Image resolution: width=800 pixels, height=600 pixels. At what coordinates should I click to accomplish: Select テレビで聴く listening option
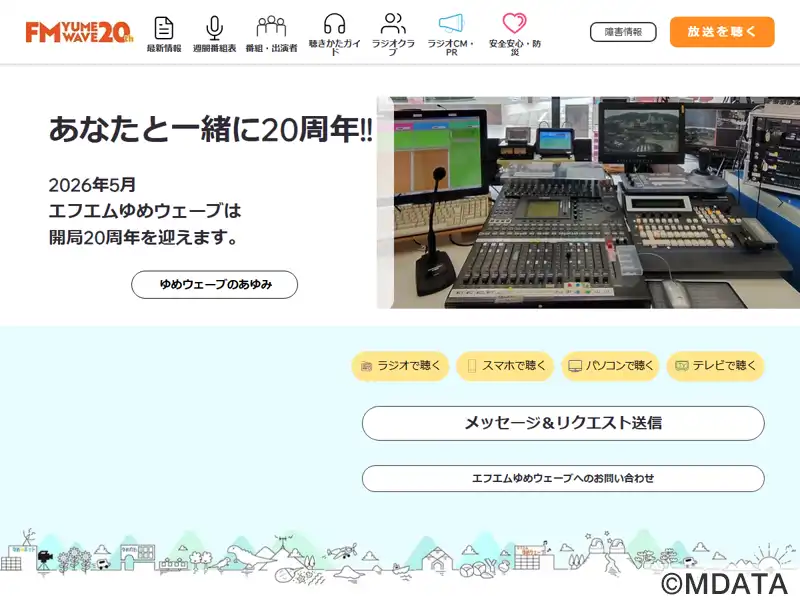715,366
